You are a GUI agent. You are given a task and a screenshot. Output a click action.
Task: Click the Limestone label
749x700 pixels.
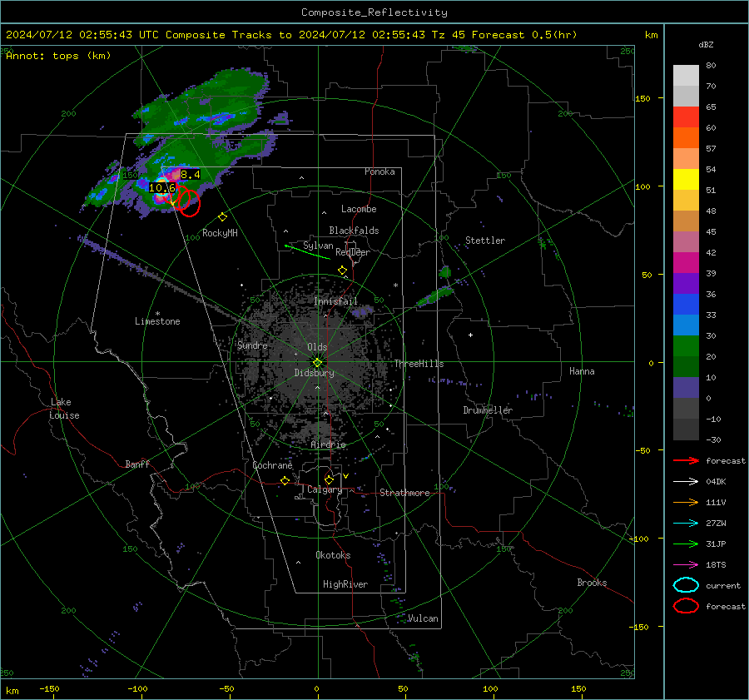point(157,321)
